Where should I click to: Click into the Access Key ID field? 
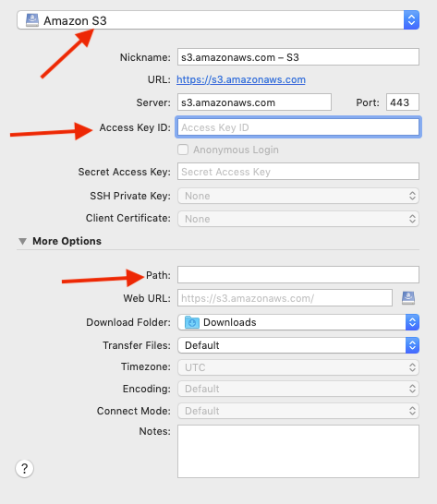pos(298,127)
